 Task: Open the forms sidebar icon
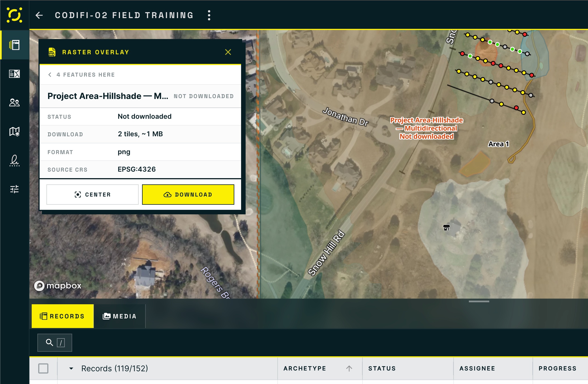point(14,74)
